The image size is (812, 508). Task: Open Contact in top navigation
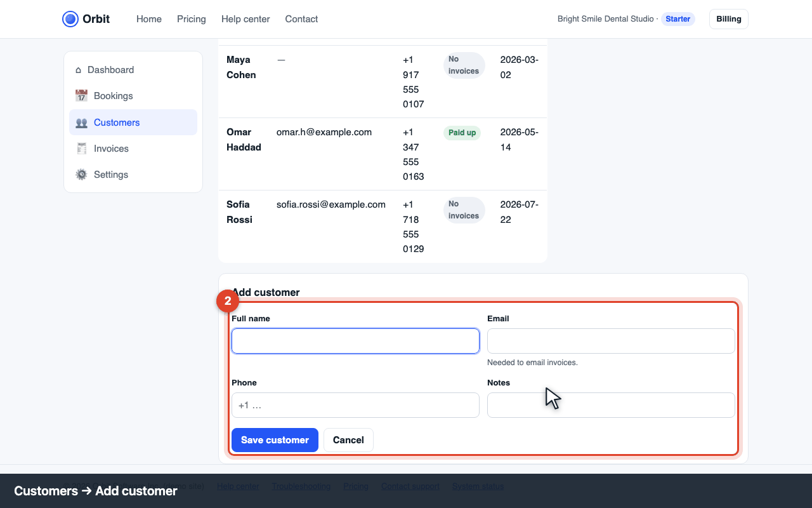pyautogui.click(x=301, y=19)
